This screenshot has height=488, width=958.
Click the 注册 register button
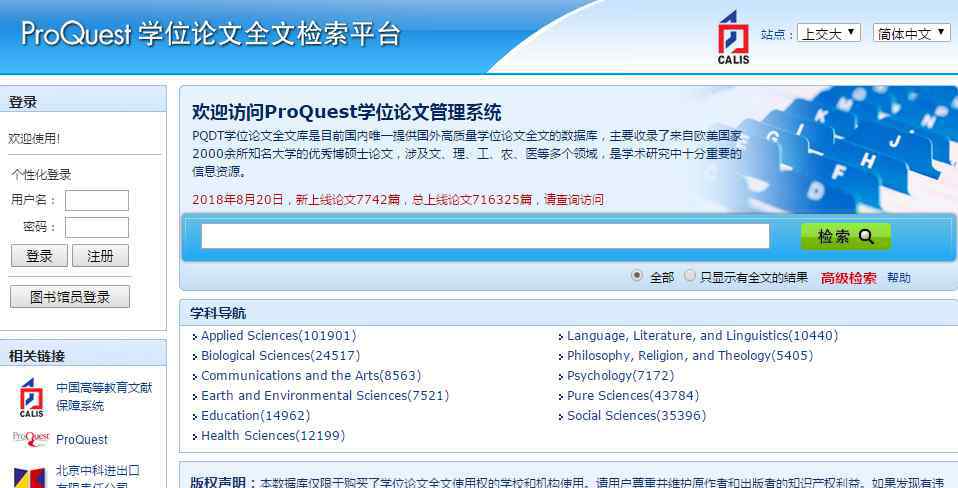(x=100, y=256)
